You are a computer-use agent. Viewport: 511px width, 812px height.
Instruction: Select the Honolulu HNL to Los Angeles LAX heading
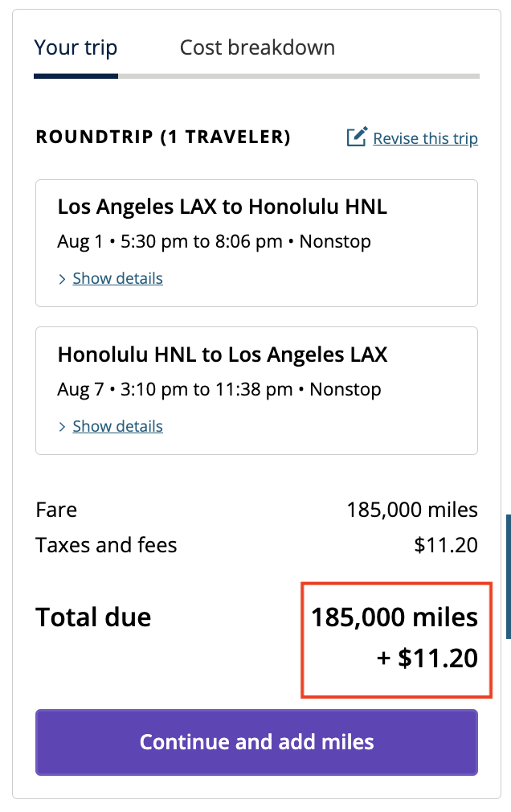[x=223, y=355]
